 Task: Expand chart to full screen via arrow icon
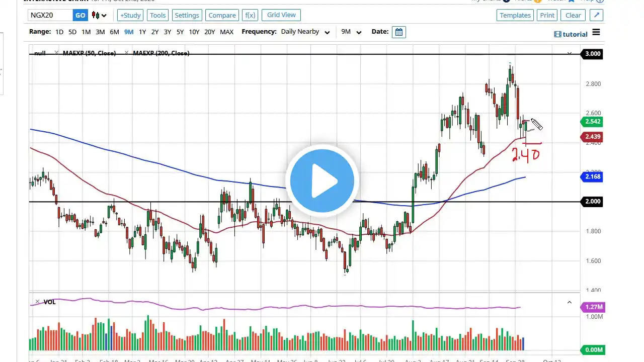(x=596, y=15)
